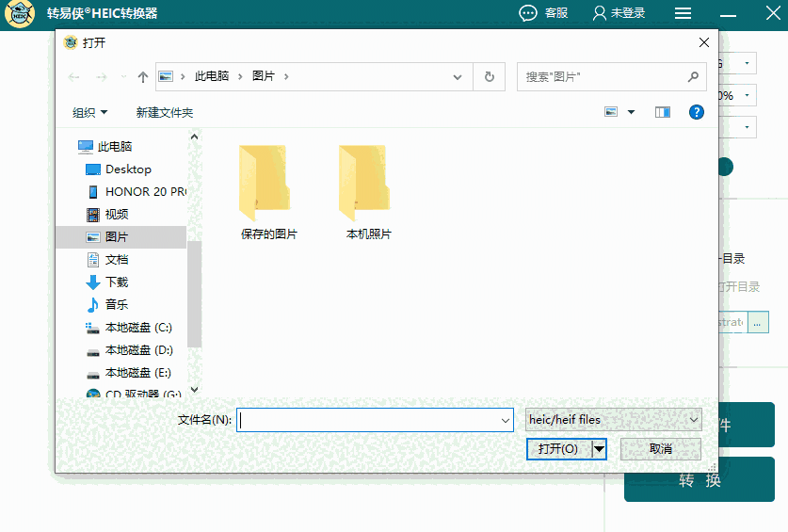Go up one folder level arrow
The height and width of the screenshot is (532, 788).
point(143,77)
